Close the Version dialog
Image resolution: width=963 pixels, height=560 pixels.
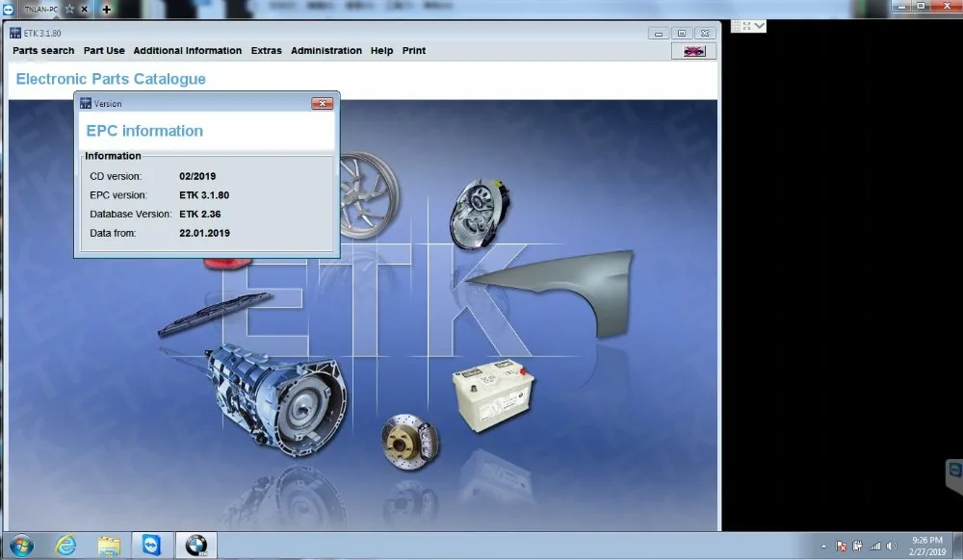[322, 104]
